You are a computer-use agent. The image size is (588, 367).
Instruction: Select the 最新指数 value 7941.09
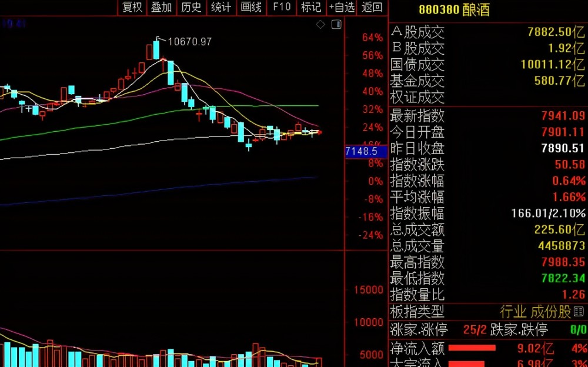[563, 116]
